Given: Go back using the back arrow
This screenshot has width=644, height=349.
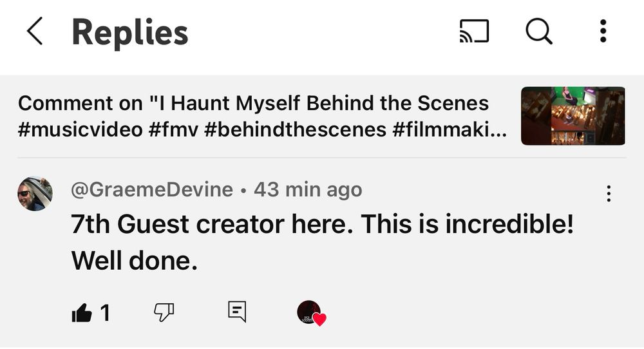Looking at the screenshot, I should (35, 32).
